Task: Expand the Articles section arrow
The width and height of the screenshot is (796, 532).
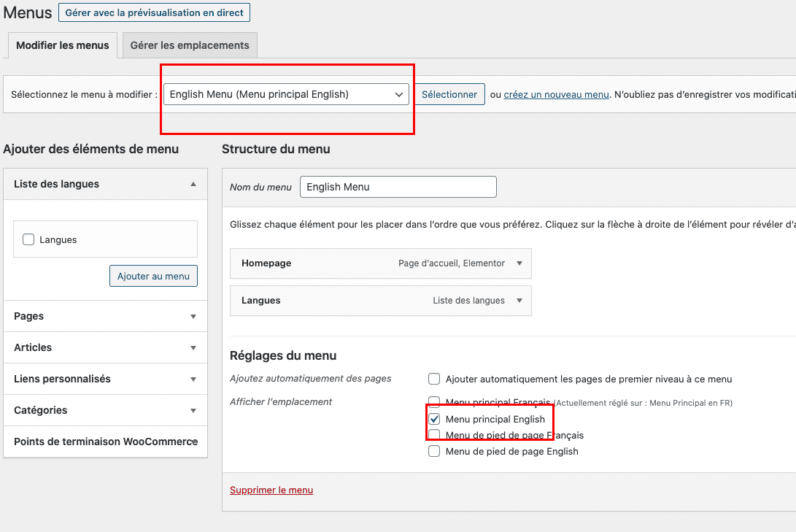Action: (193, 348)
